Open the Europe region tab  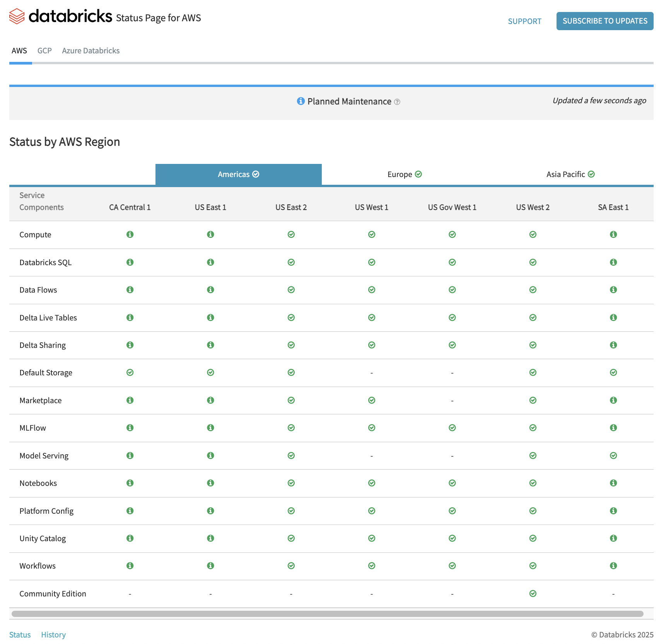(x=405, y=174)
